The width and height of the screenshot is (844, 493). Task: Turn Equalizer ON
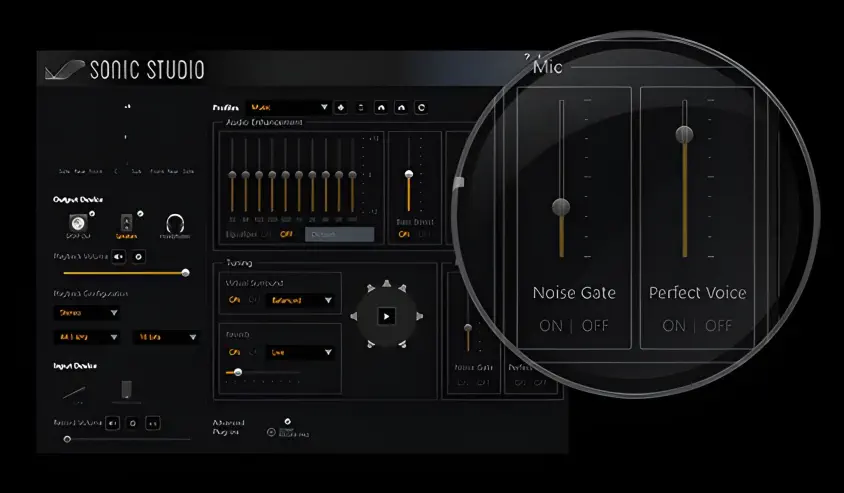(x=266, y=235)
